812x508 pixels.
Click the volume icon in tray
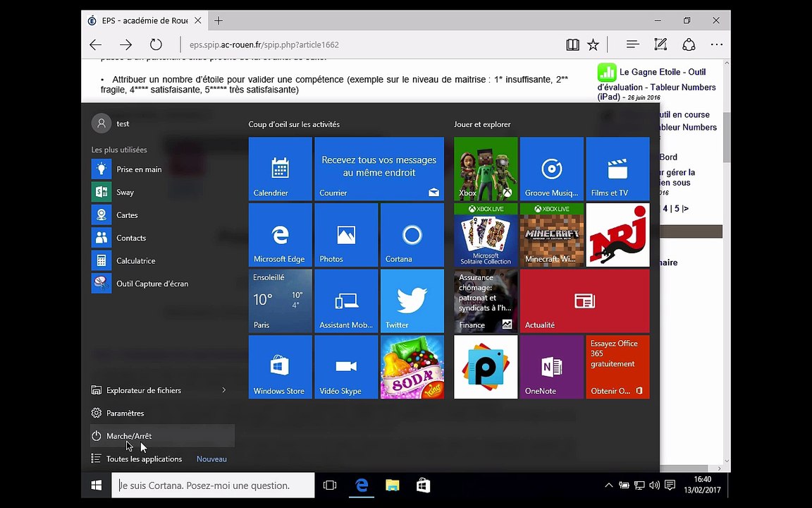tap(655, 485)
